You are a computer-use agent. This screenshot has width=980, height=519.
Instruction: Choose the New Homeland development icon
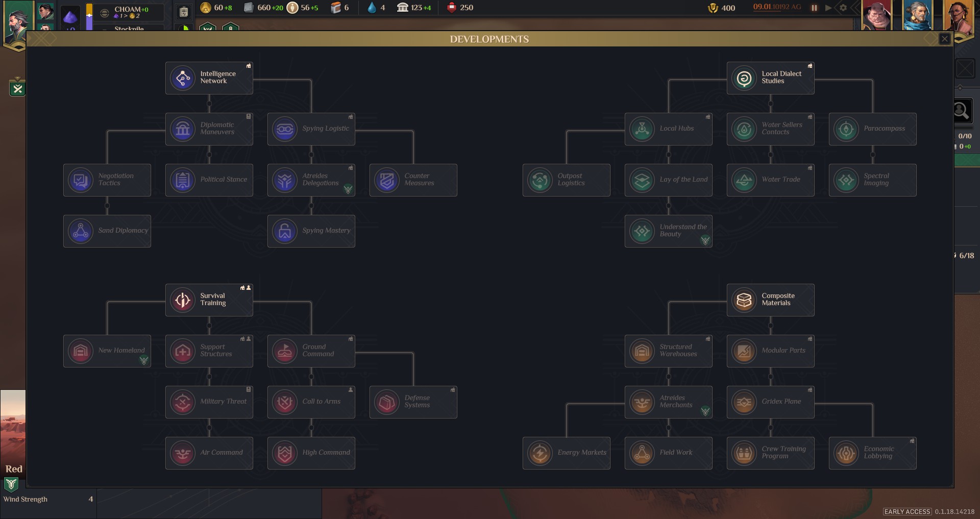click(81, 351)
